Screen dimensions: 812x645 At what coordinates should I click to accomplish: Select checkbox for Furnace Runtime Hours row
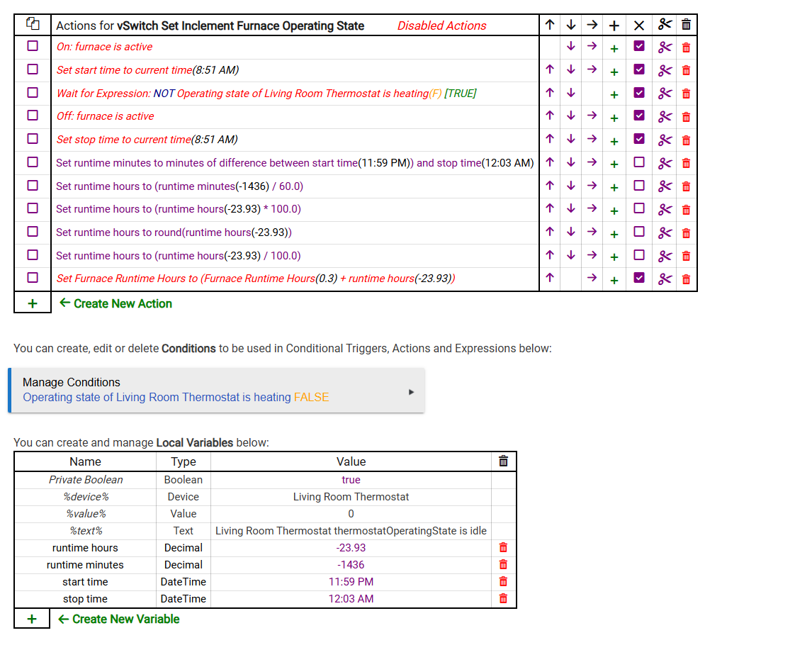(x=33, y=278)
